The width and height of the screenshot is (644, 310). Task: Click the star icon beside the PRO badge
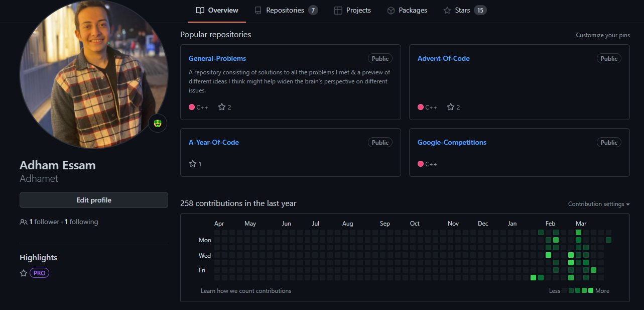(23, 273)
